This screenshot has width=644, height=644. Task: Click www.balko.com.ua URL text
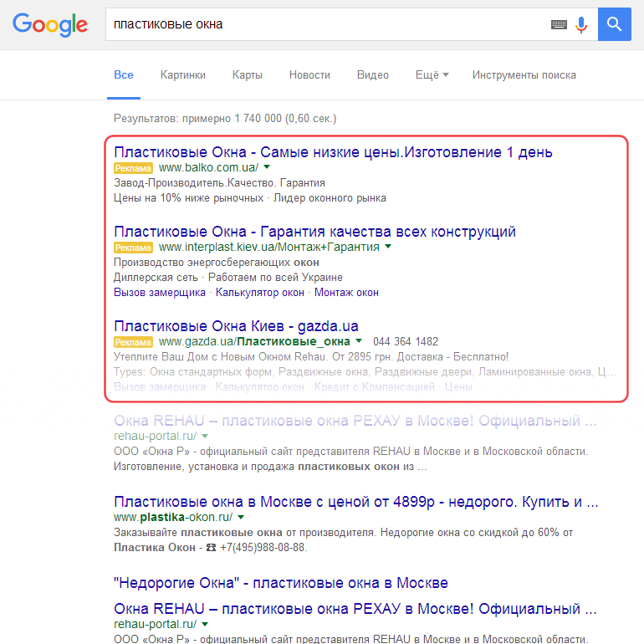point(208,167)
